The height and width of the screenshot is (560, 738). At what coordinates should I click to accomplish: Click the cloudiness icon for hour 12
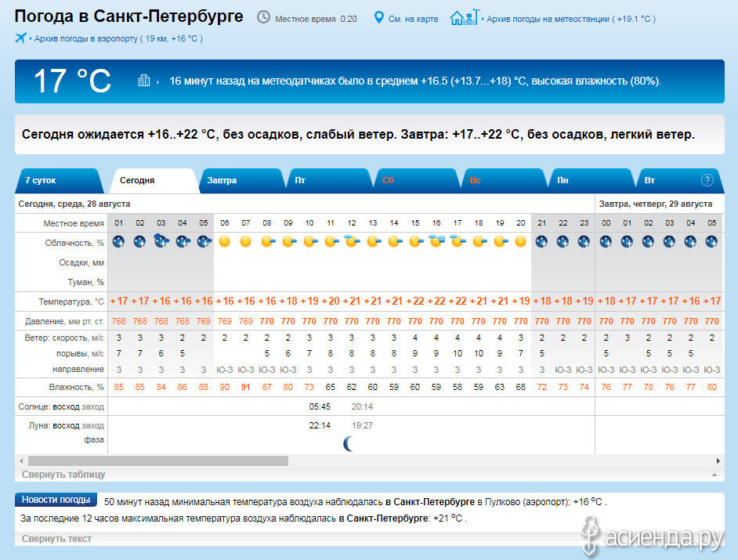[352, 241]
